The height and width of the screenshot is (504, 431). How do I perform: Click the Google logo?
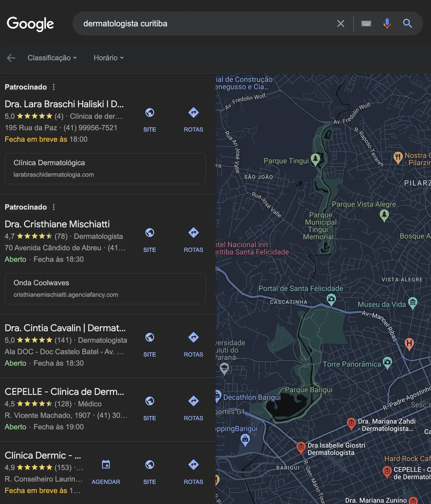[x=30, y=24]
